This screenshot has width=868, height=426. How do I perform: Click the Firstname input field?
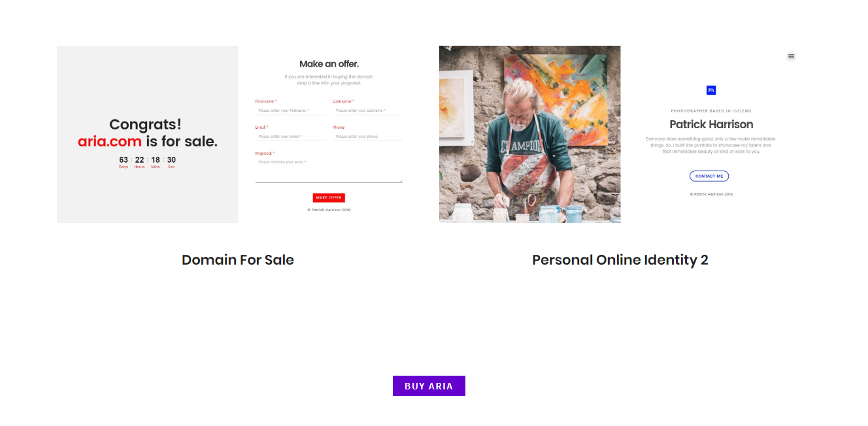pos(290,110)
